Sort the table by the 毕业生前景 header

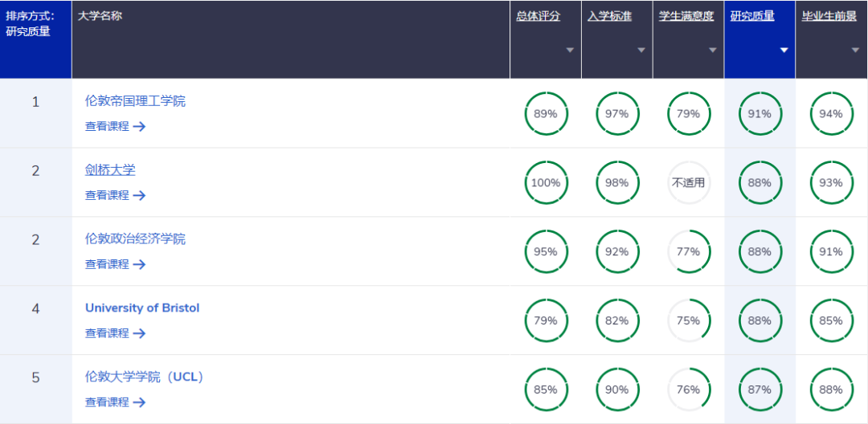pos(829,16)
